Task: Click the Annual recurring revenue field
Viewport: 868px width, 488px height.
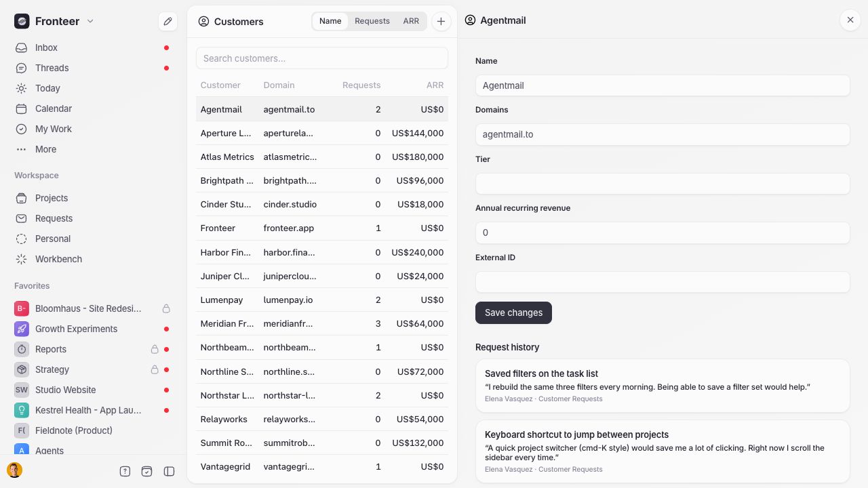Action: click(663, 232)
